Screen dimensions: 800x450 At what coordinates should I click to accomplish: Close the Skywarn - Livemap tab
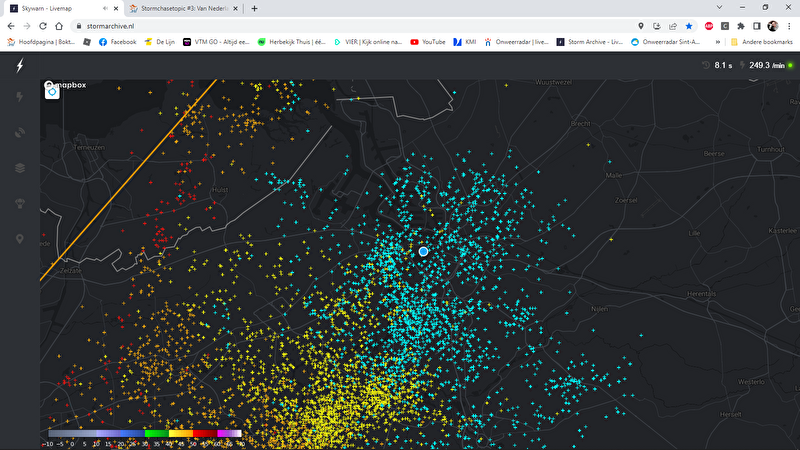116,9
